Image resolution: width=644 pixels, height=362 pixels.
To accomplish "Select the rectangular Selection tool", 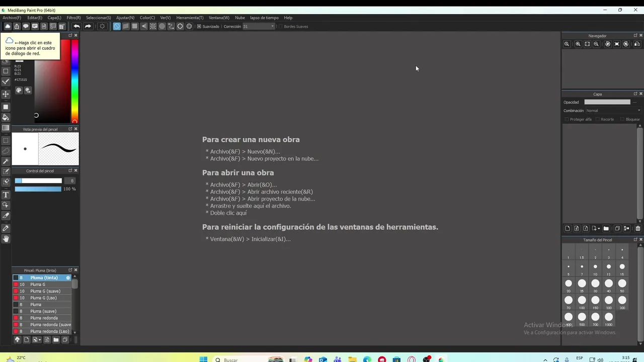I will tap(6, 140).
